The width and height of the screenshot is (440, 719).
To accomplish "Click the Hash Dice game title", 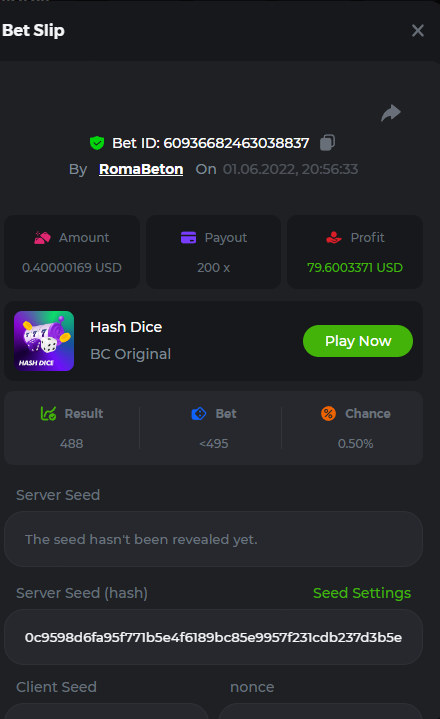I will coord(126,327).
